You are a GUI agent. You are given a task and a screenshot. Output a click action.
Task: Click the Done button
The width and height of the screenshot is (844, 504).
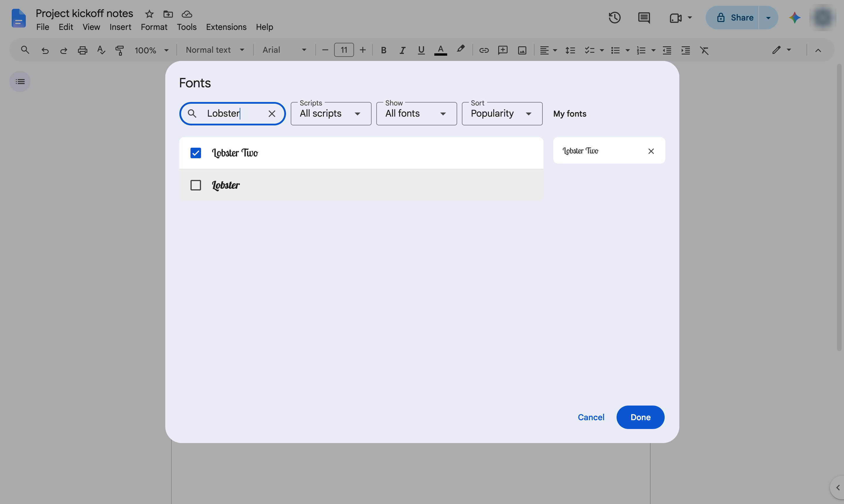click(x=640, y=417)
